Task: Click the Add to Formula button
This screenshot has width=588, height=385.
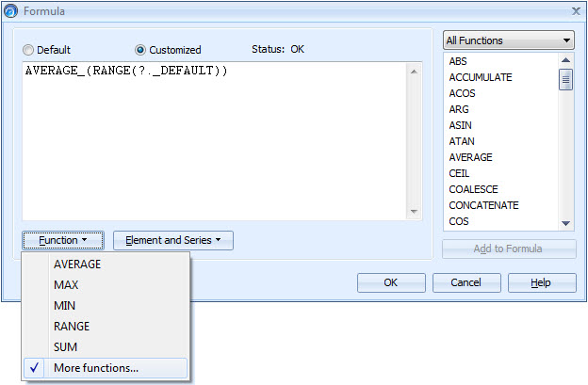Action: [509, 249]
